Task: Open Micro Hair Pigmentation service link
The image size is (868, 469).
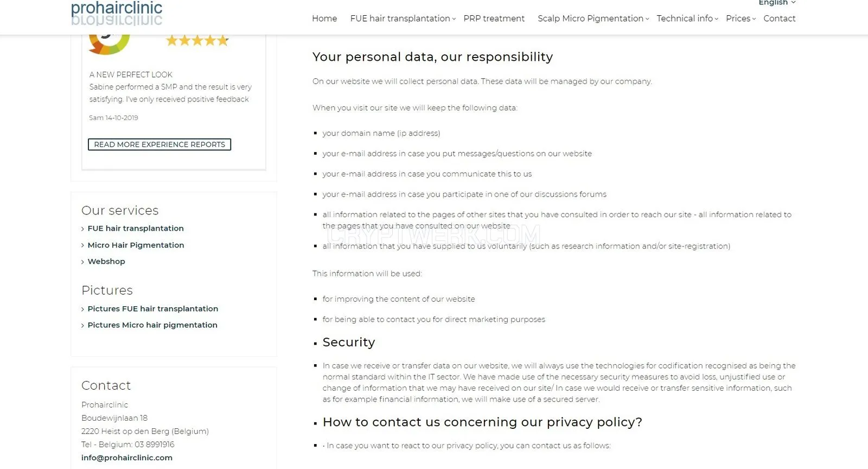Action: pyautogui.click(x=136, y=245)
